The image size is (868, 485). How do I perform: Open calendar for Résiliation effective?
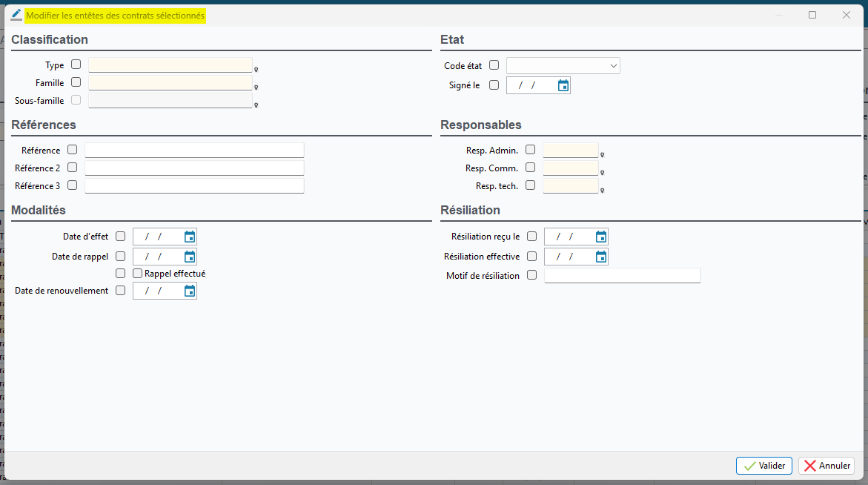pos(601,257)
